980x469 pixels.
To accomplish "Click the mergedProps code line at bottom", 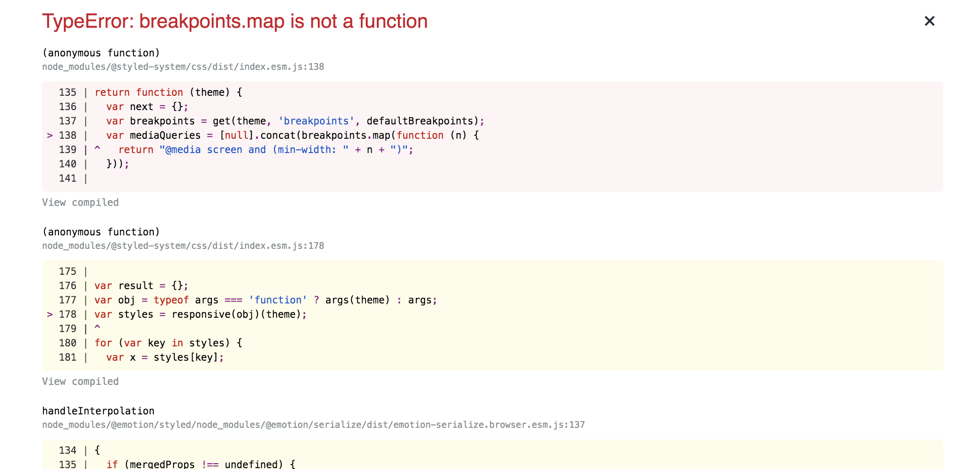I will [179, 464].
